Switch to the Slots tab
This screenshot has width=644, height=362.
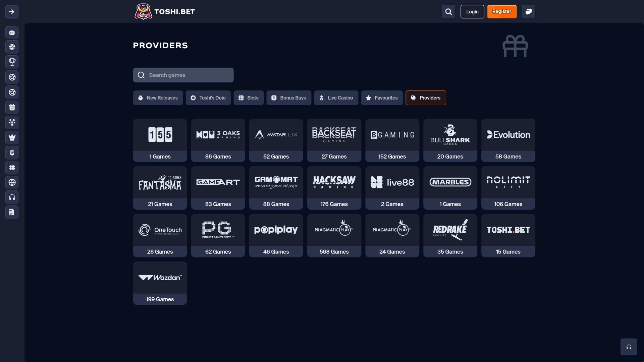tap(249, 98)
